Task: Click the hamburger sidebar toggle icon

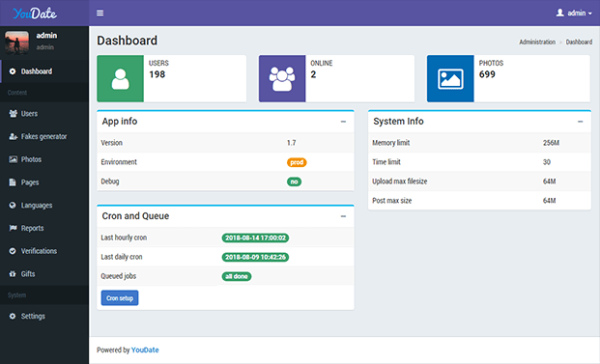Action: click(100, 13)
